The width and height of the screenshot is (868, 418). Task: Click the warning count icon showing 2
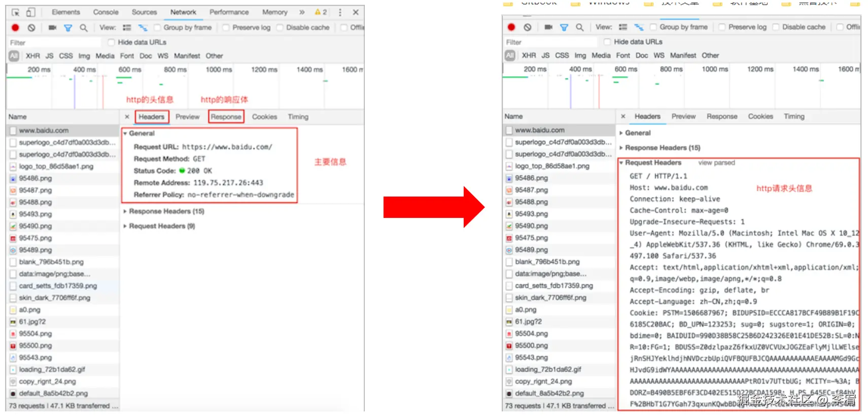click(321, 12)
